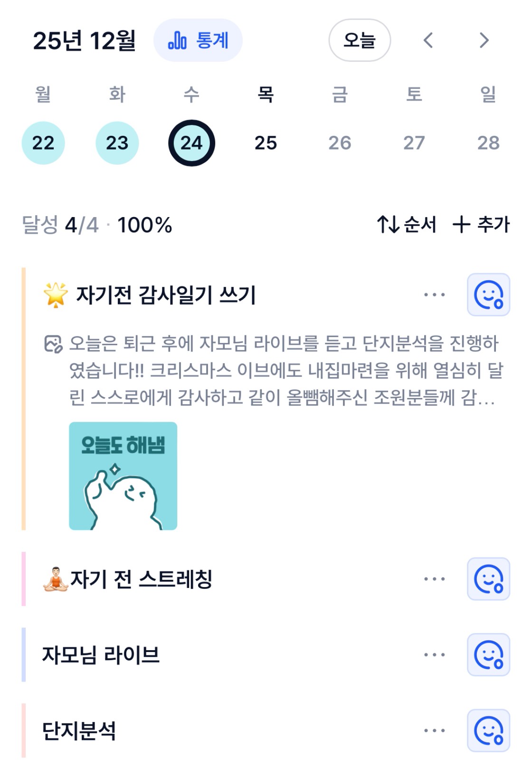The image size is (532, 777).
Task: Toggle completion smiley for 자기 전 스트레칭
Action: 488,579
